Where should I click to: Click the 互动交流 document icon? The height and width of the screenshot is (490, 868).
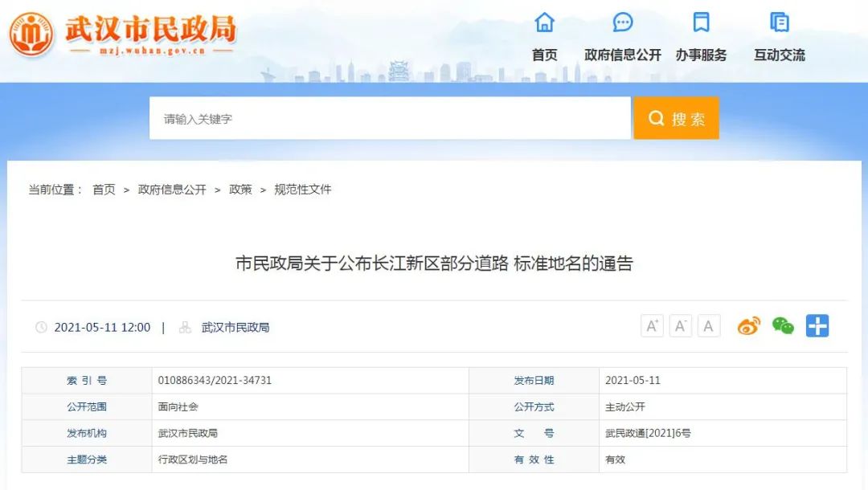[x=779, y=22]
